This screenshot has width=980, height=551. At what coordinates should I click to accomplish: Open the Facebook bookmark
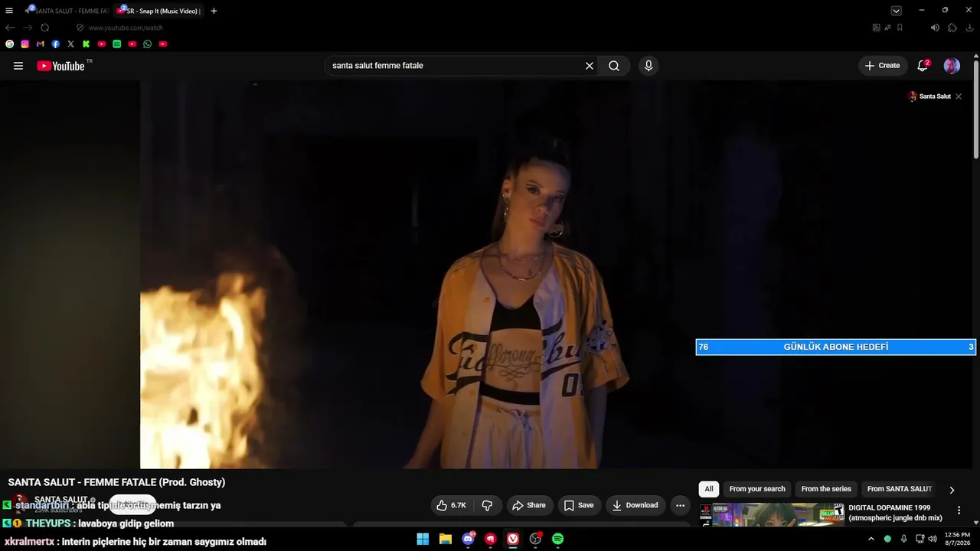point(56,44)
